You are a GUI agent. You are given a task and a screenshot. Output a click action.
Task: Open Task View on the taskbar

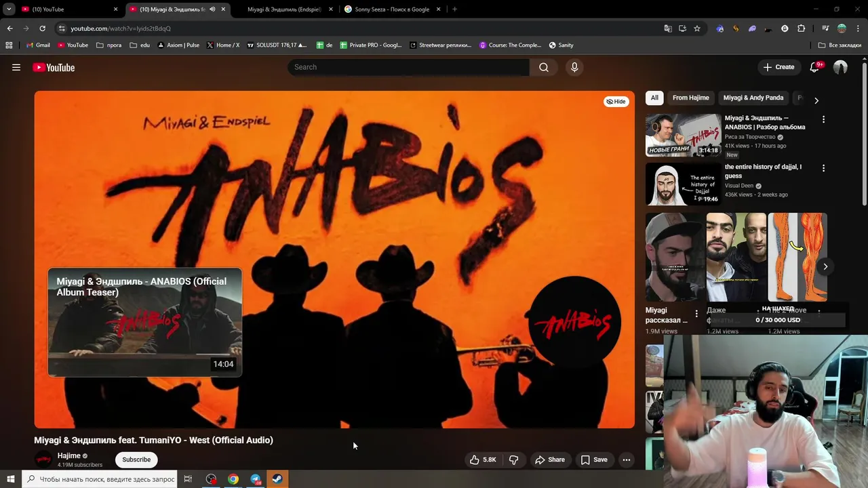pyautogui.click(x=188, y=479)
